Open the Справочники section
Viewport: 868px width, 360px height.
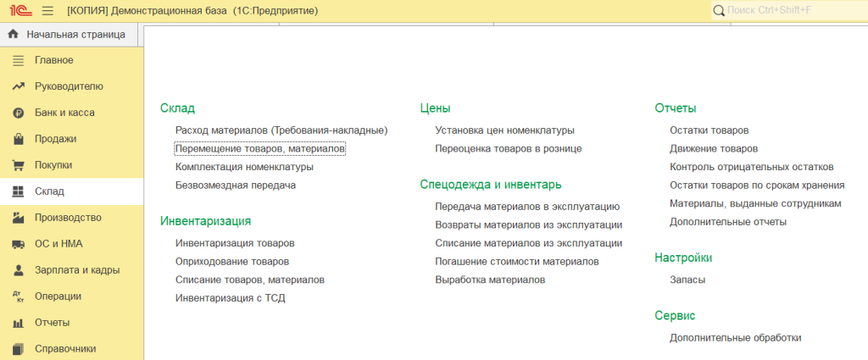[x=71, y=349]
